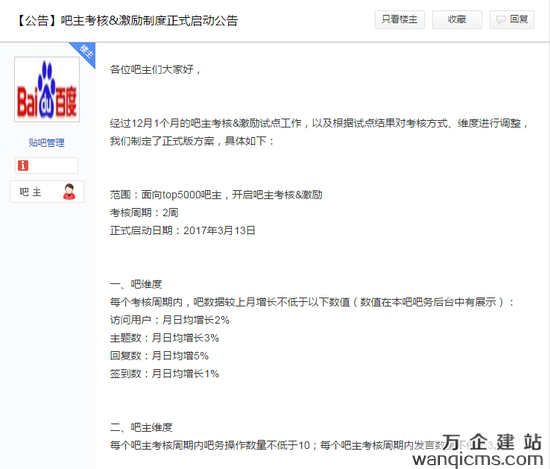
Task: Click the 正式启动日期 2017年3月13日 line
Action: coord(182,230)
